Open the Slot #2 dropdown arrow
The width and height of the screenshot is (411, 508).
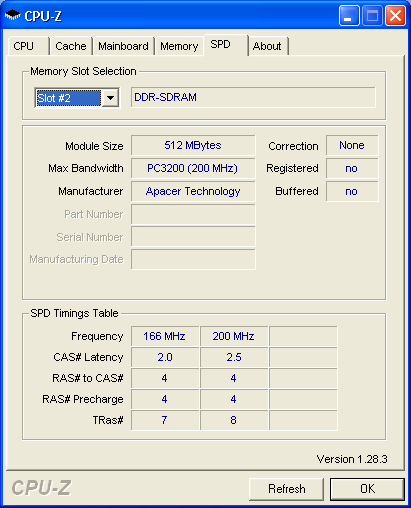point(110,98)
